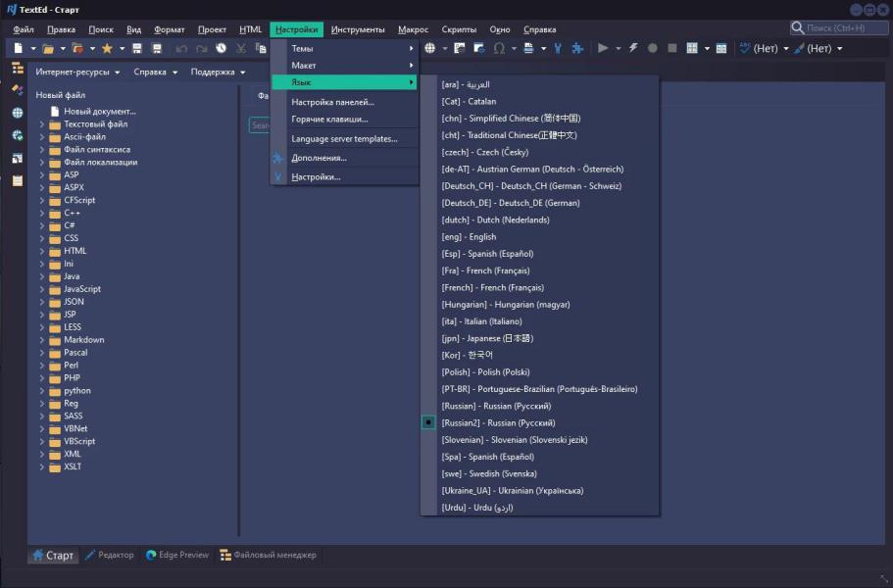
Task: Open the Макет submenu
Action: coord(345,66)
